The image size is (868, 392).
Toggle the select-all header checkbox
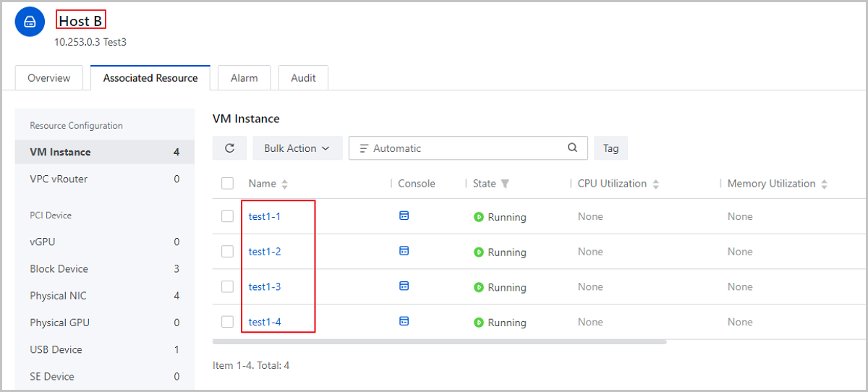point(227,184)
